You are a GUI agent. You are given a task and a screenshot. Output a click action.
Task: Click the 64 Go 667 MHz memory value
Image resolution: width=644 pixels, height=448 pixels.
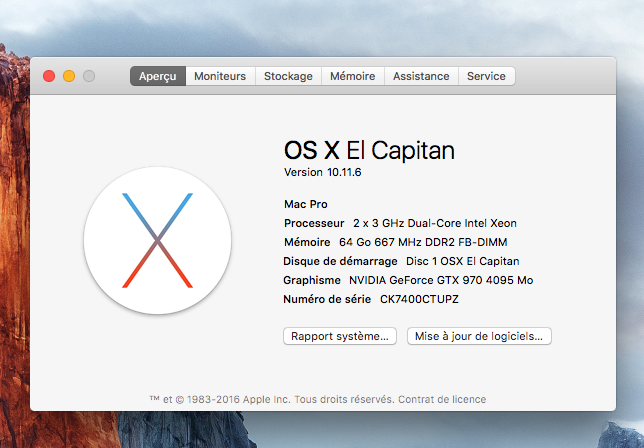click(x=423, y=242)
